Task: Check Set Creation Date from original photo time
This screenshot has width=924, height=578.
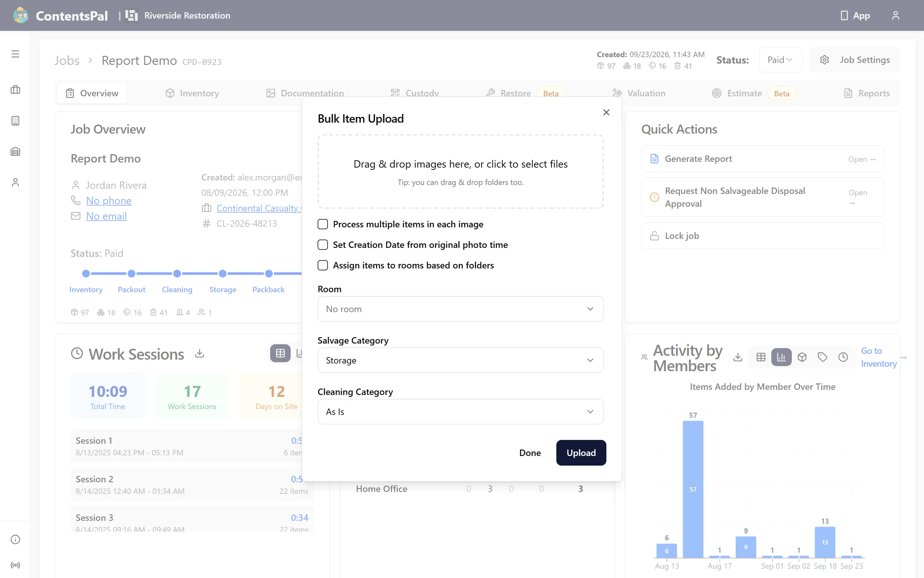Action: tap(323, 245)
